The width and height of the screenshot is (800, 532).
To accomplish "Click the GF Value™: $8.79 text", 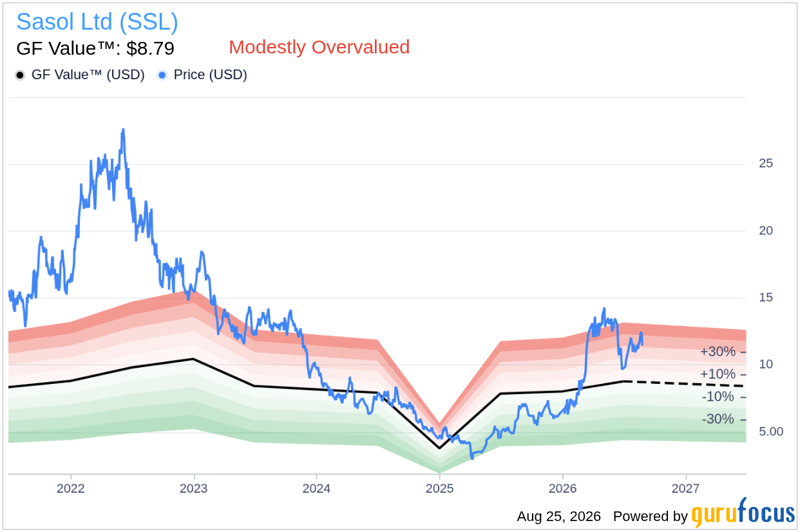I will [95, 48].
